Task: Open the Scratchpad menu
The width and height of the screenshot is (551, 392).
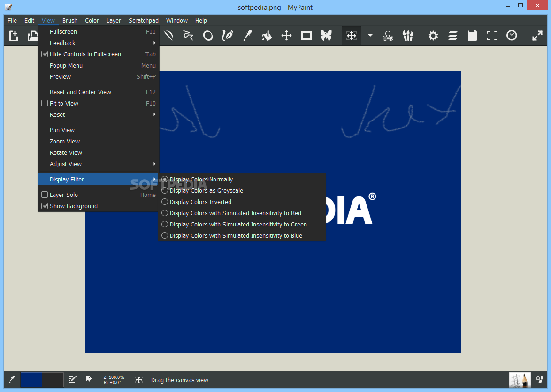Action: [143, 20]
